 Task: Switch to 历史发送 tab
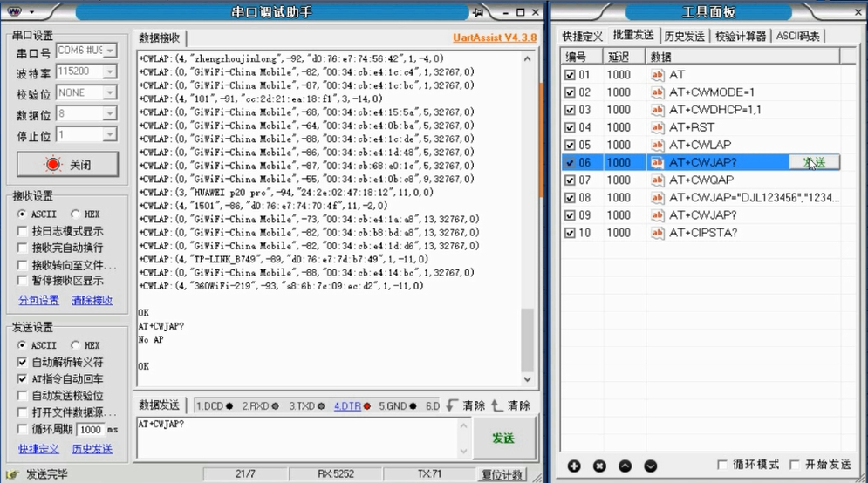(684, 37)
